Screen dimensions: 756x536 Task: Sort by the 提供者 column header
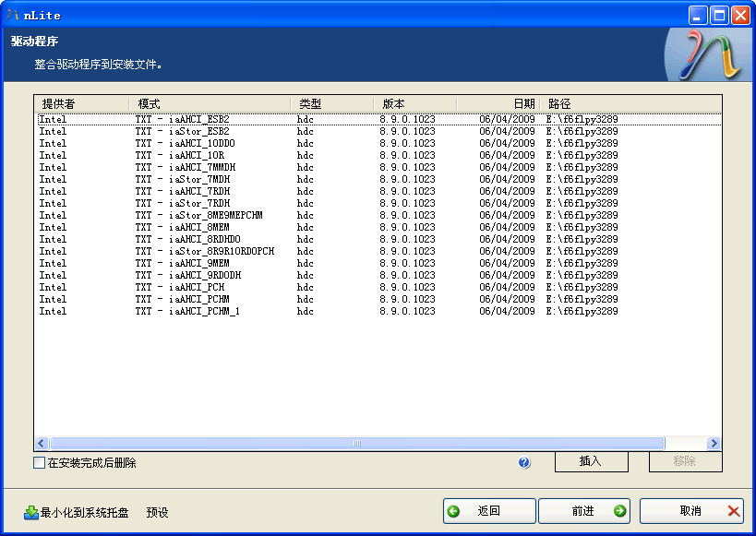pyautogui.click(x=81, y=103)
